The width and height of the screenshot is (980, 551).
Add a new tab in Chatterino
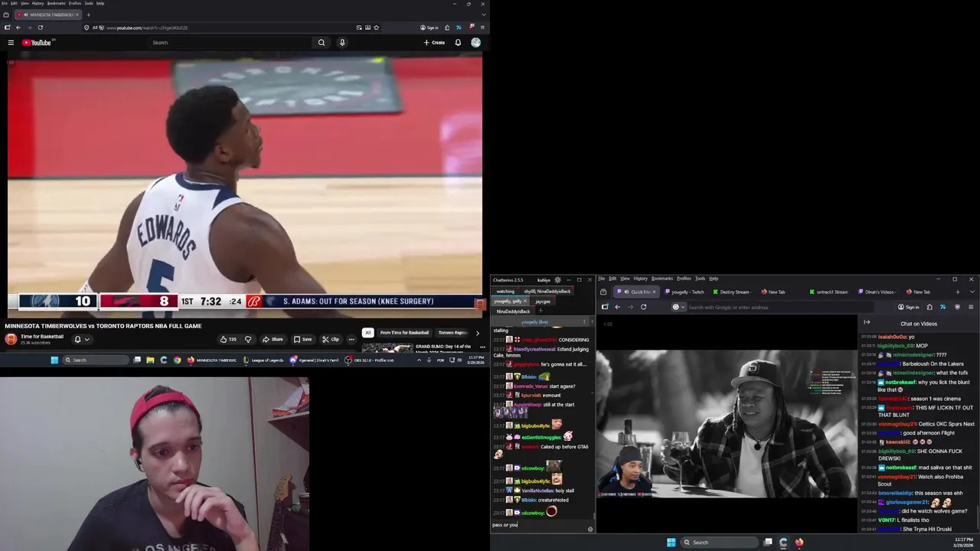coord(540,311)
